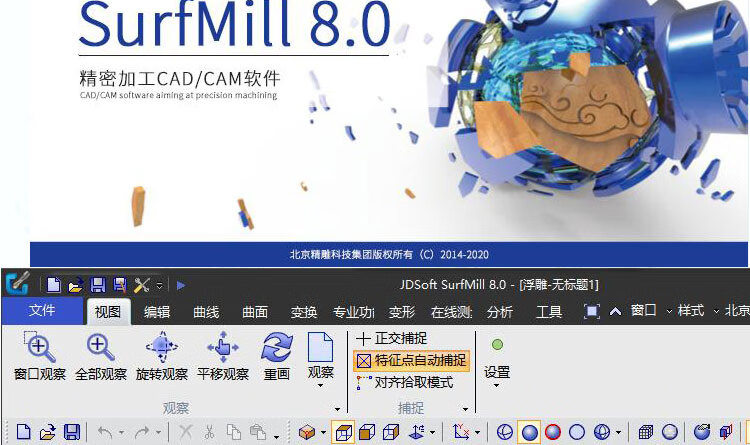Open the 观察 page dropdown button
This screenshot has height=445, width=750.
click(x=320, y=360)
